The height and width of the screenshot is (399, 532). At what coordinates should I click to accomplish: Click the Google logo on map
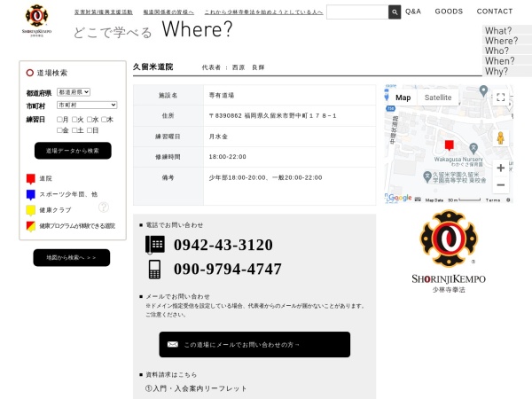(x=400, y=198)
